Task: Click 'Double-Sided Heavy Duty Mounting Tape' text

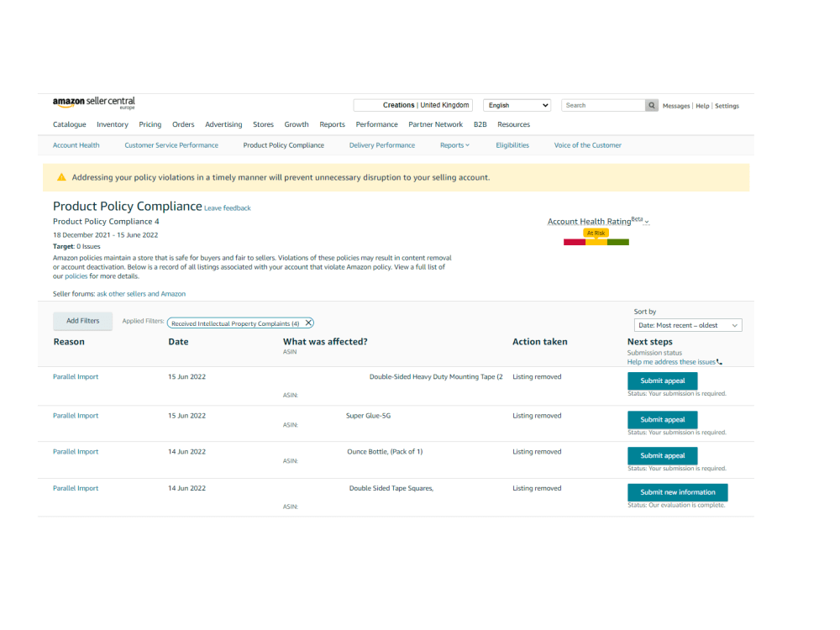Action: pyautogui.click(x=436, y=377)
